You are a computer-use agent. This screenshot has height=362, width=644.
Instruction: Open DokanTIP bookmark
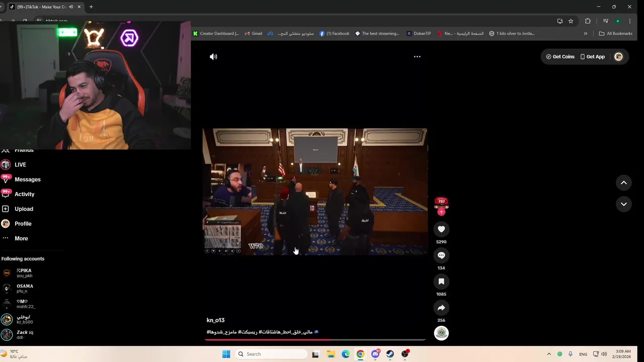[x=419, y=34]
